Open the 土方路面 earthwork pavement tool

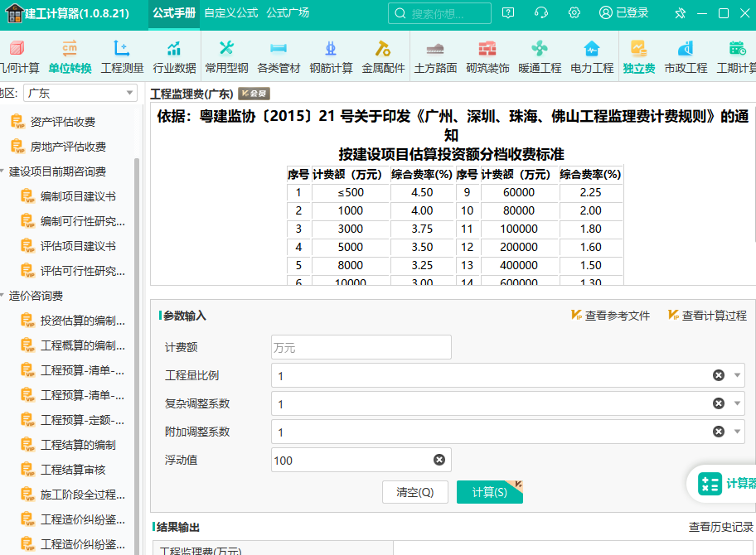point(435,57)
